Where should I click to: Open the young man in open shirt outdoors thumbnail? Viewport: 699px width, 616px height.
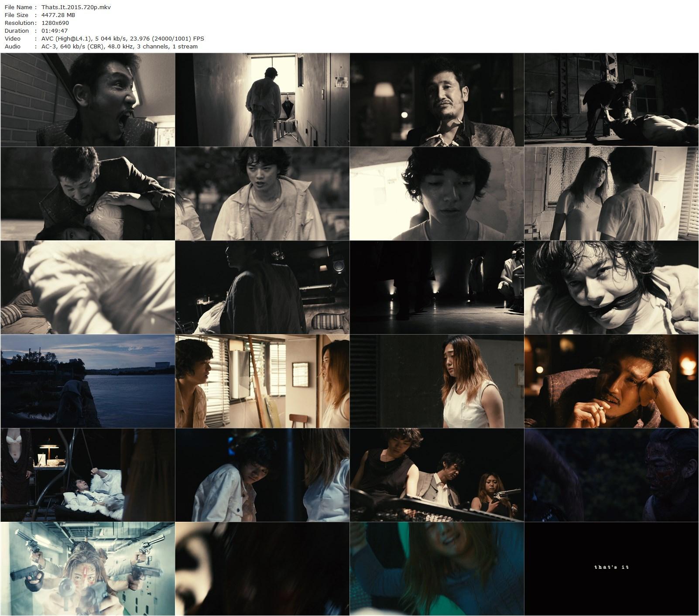coord(262,194)
